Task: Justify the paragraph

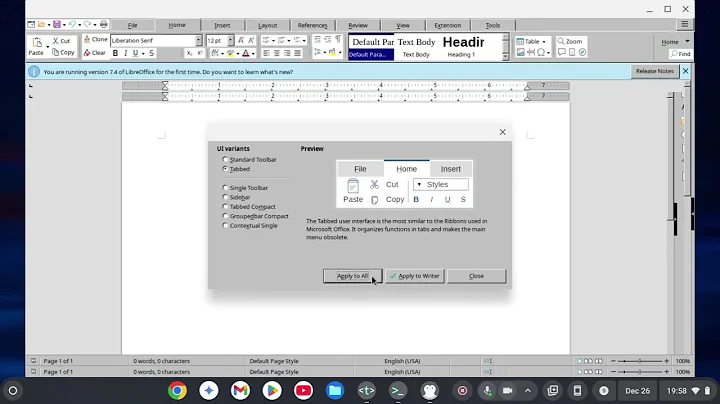Action: (x=297, y=53)
